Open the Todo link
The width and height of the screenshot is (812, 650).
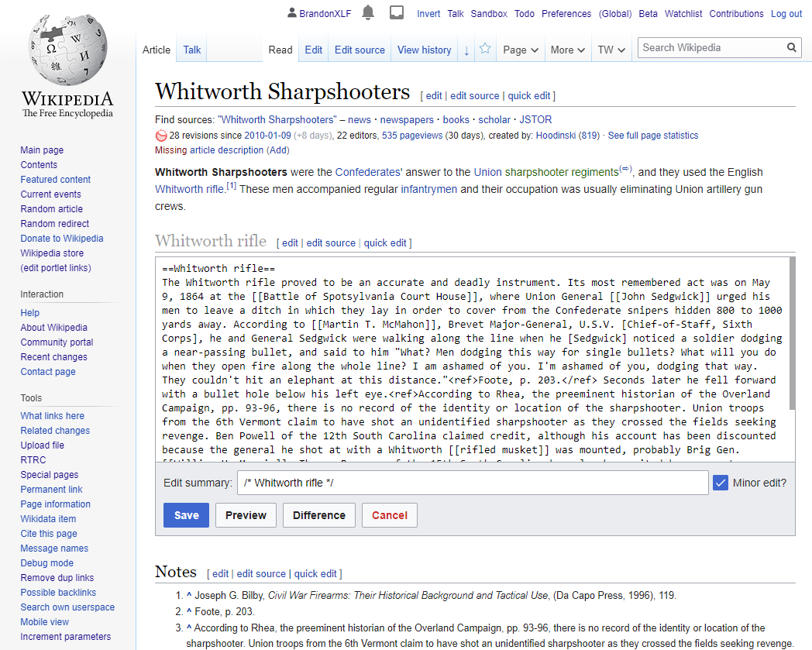[525, 13]
